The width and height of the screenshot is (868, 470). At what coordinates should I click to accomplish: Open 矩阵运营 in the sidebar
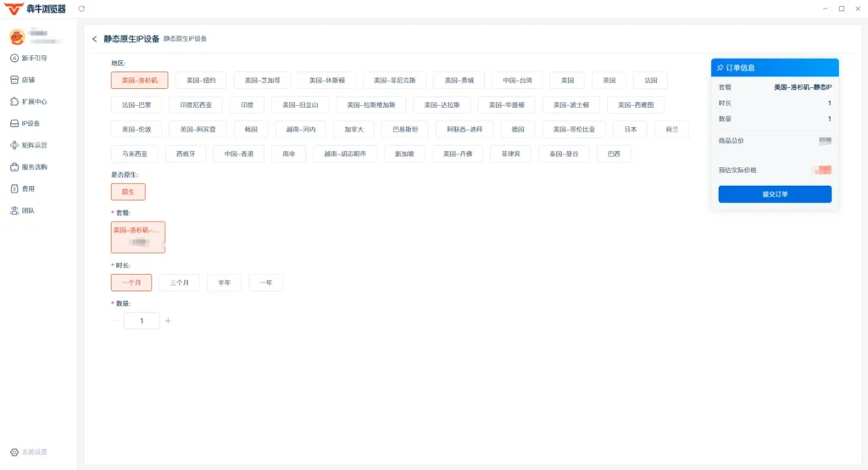29,145
